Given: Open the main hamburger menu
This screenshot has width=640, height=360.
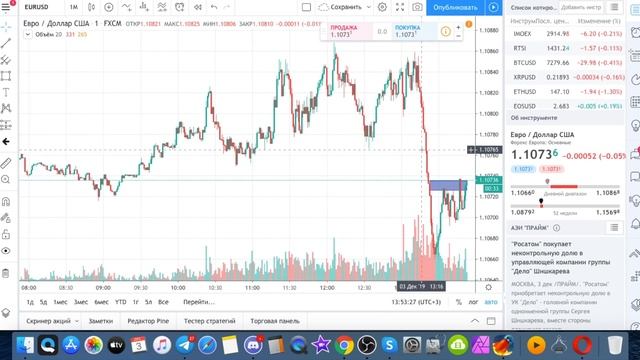Looking at the screenshot, I should pyautogui.click(x=6, y=7).
